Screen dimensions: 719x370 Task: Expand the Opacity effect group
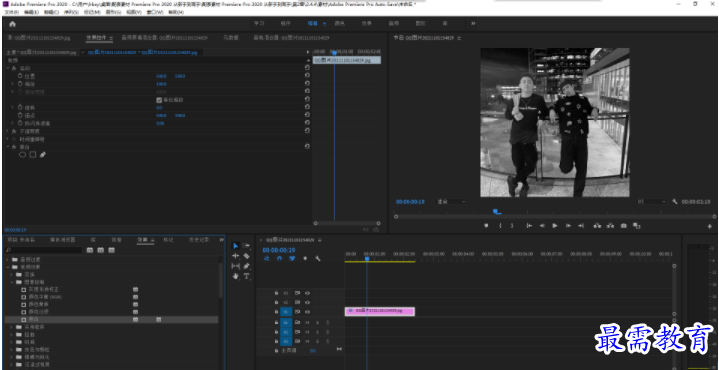8,131
